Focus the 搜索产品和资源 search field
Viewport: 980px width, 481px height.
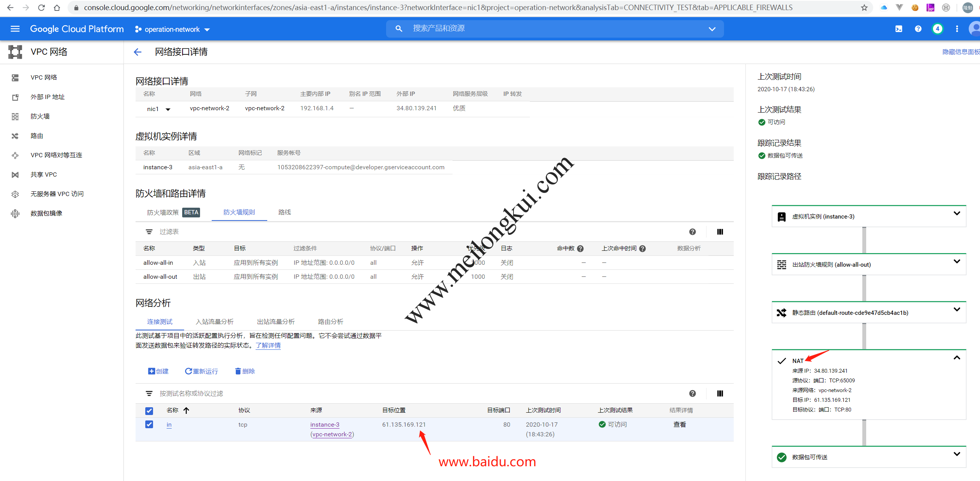tap(555, 28)
